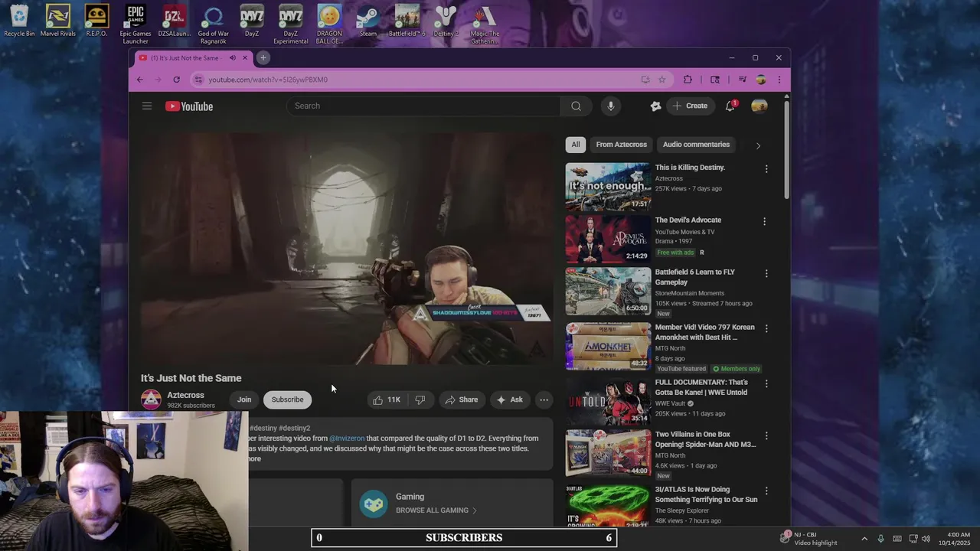Select the Audio commentaries filter chip
This screenshot has width=980, height=551.
[696, 145]
